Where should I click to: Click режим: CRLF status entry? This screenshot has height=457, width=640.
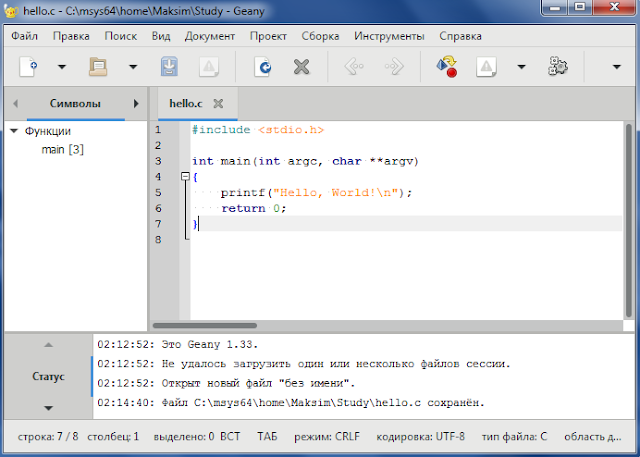(x=327, y=437)
